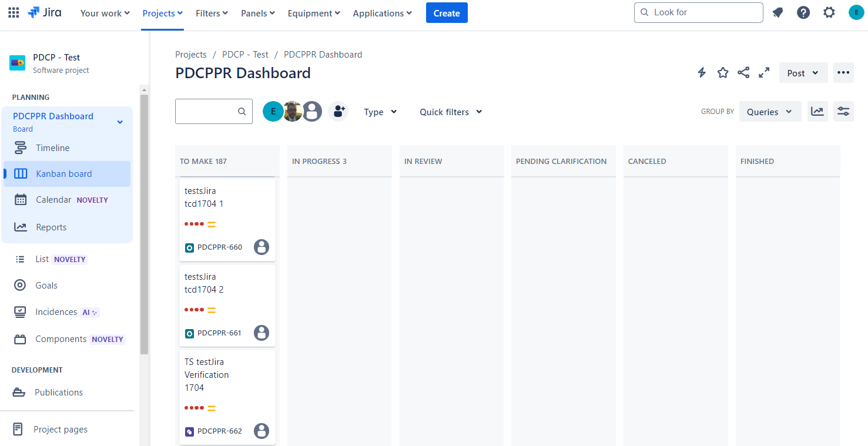Open the automation lightning bolt icon

[x=701, y=72]
